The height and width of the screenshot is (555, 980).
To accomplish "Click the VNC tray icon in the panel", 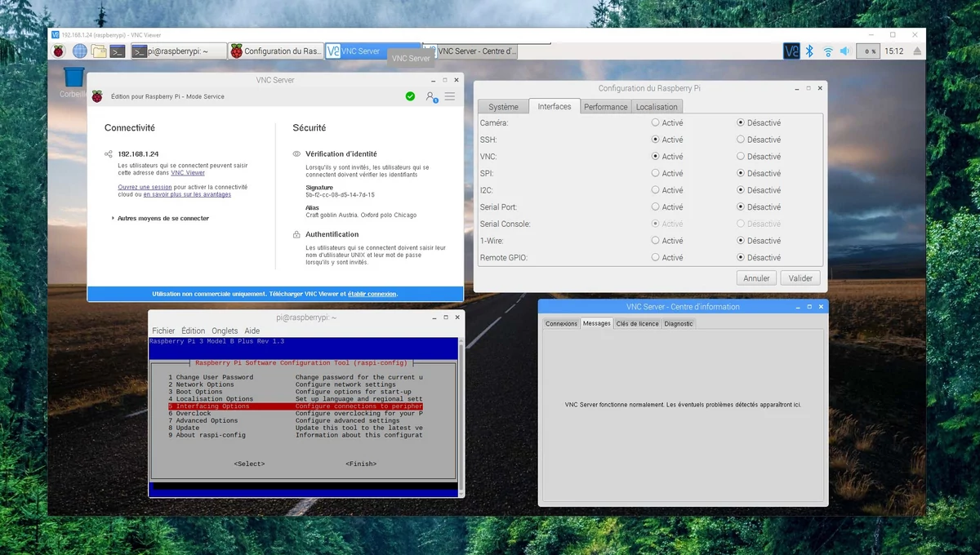I will click(x=791, y=51).
